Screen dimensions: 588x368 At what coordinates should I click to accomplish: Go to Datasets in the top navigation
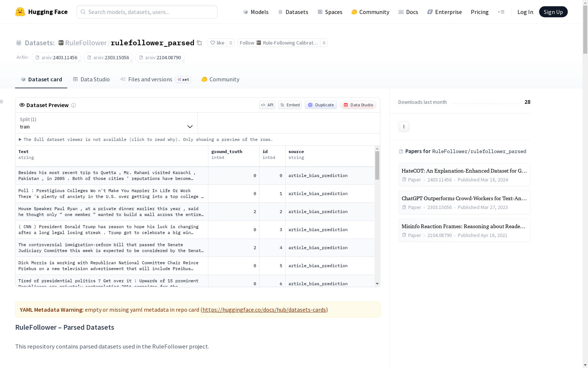[x=293, y=12]
